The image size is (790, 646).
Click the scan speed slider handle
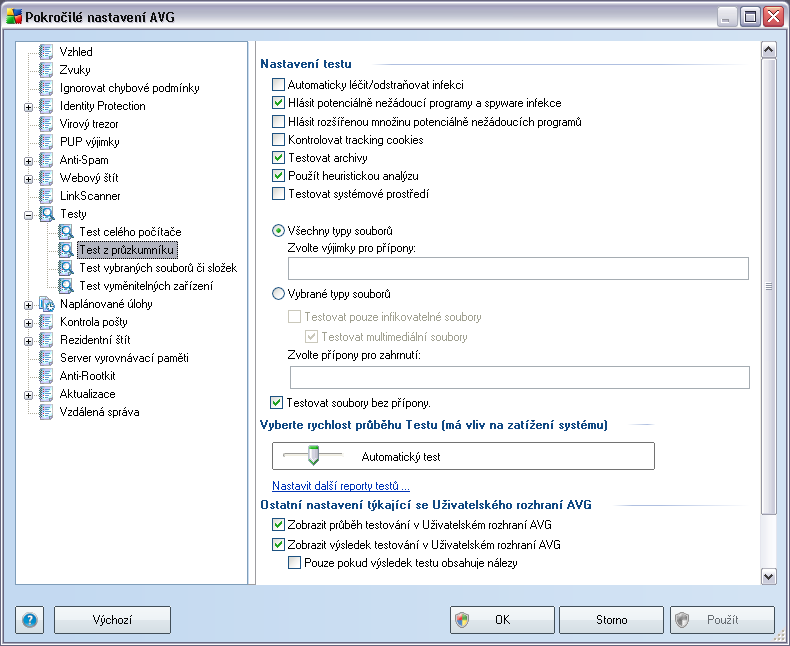point(313,455)
